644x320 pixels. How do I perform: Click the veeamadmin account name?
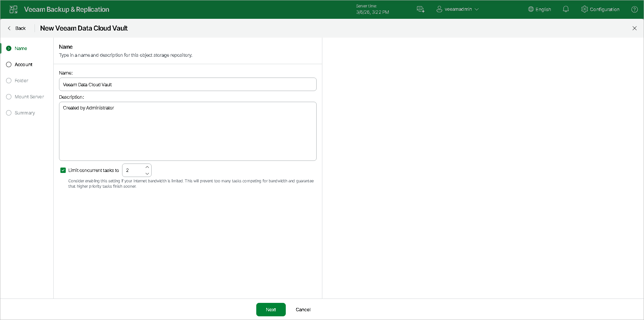(x=458, y=9)
